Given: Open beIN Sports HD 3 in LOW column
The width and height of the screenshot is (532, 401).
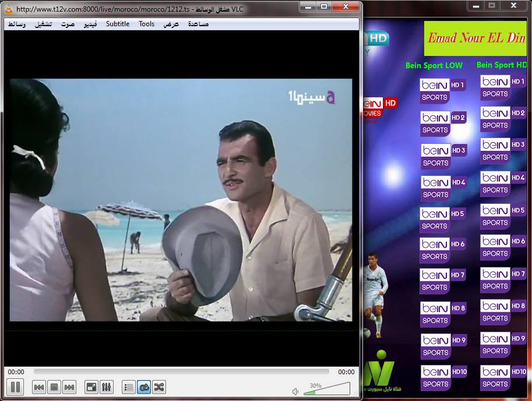Looking at the screenshot, I should (444, 156).
